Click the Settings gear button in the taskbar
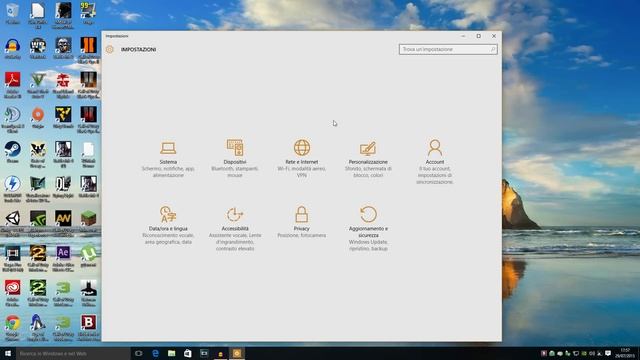Viewport: 640px width, 360px height. pyautogui.click(x=237, y=353)
